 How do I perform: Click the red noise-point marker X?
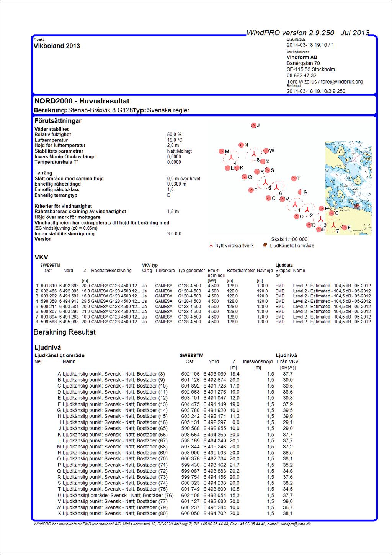pos(263,161)
